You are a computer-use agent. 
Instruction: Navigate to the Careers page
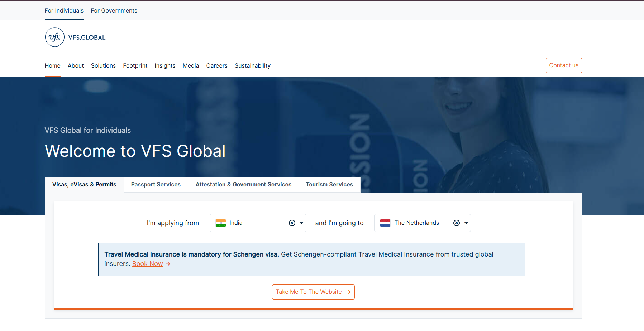217,65
